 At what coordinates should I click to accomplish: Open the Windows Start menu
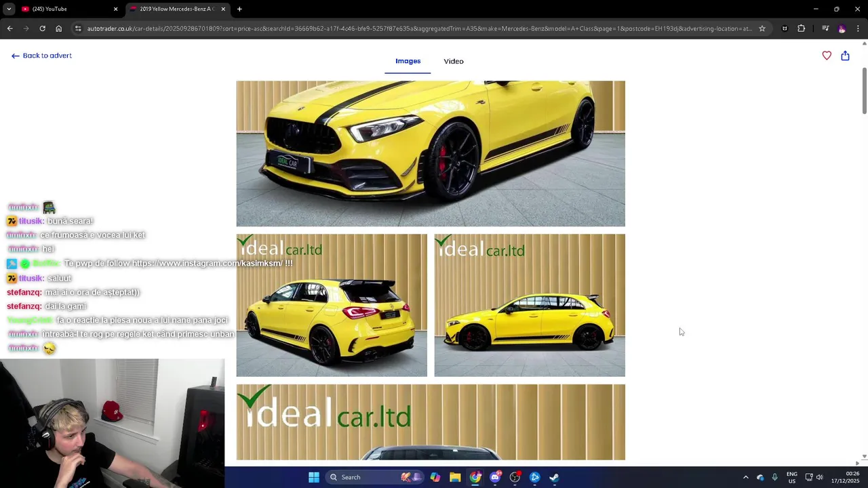click(313, 477)
